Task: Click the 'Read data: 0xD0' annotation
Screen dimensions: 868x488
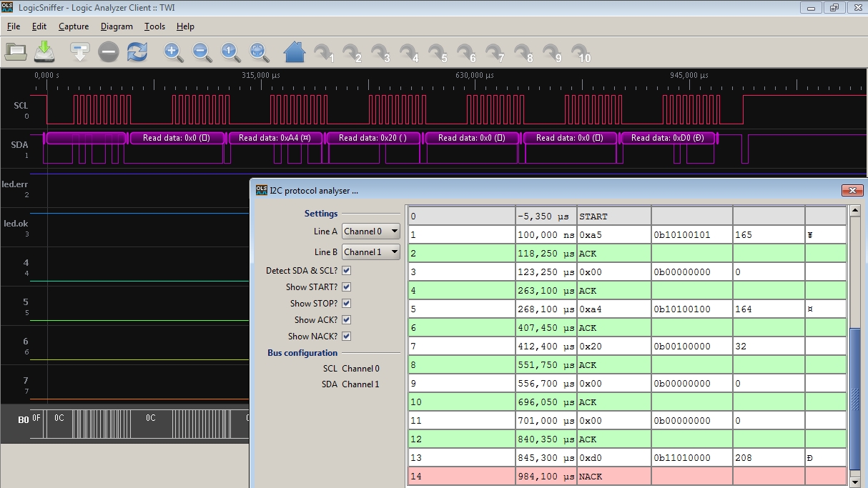Action: (668, 138)
